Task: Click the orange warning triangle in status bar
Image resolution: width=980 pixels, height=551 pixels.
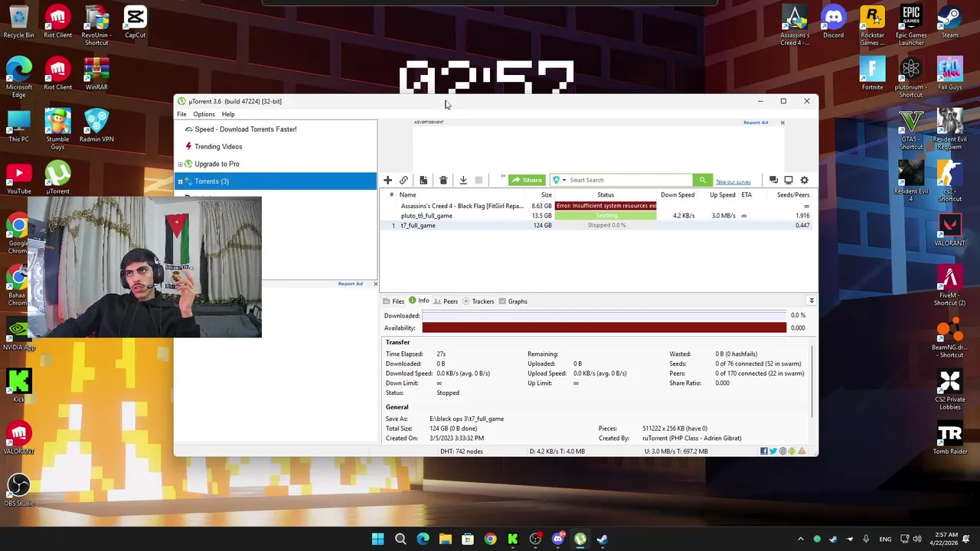Action: (802, 452)
